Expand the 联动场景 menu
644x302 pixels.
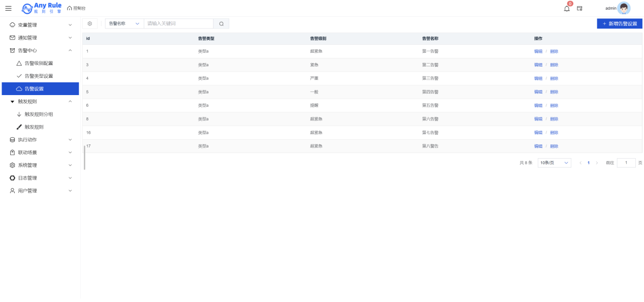point(40,152)
